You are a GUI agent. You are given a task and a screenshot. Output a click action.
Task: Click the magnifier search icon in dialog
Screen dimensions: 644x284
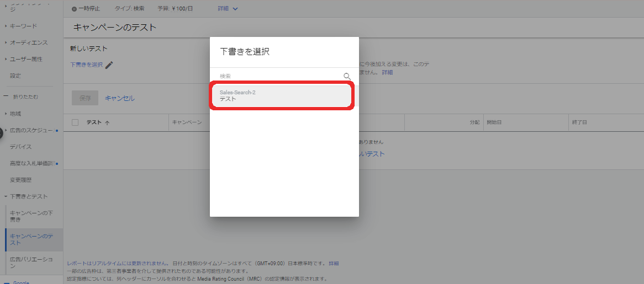tap(347, 76)
